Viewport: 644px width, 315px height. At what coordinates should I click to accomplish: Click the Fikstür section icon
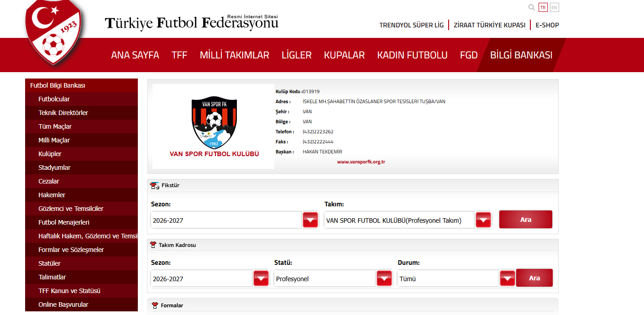click(155, 186)
